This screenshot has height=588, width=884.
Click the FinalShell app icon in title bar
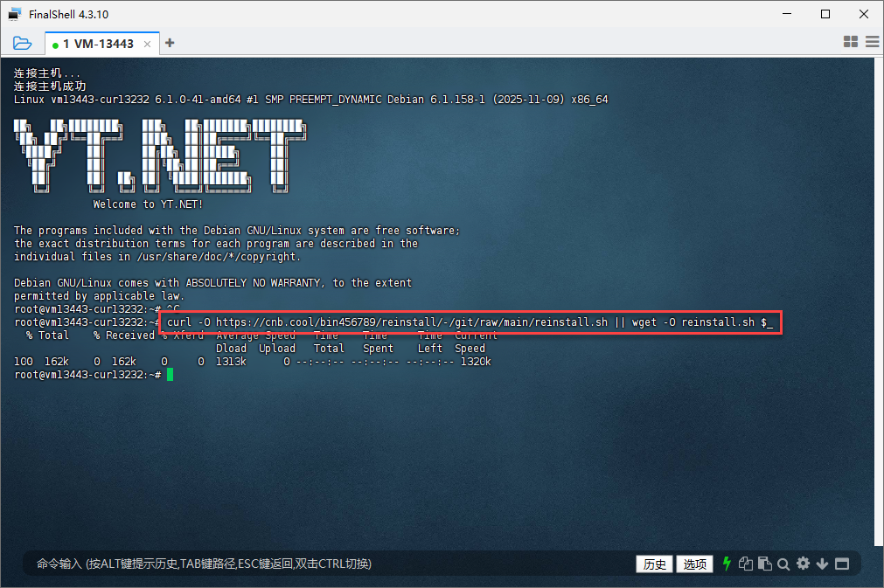[15, 14]
